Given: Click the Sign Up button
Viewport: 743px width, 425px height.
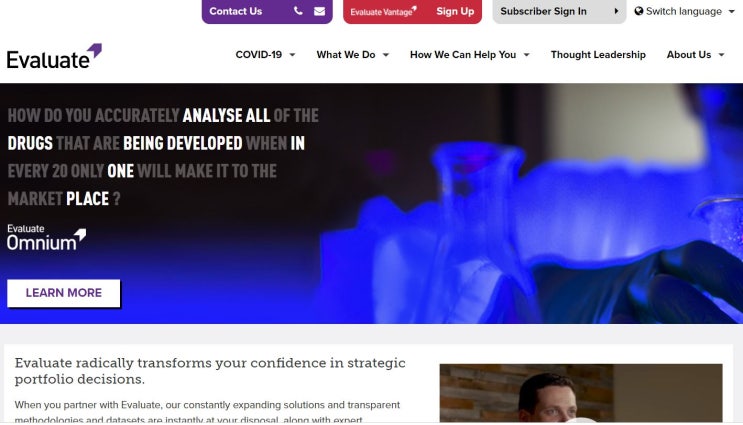Looking at the screenshot, I should 455,11.
